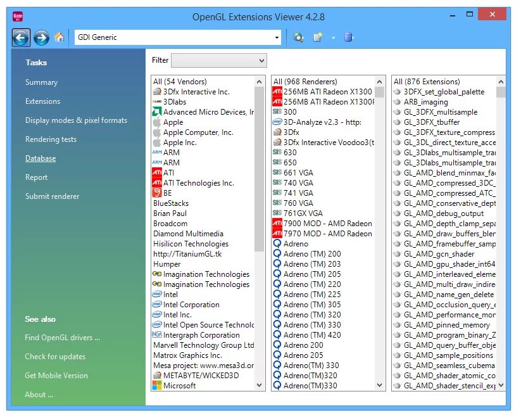Select 3Dfx Interactive Inc. vendor icon

click(x=157, y=91)
